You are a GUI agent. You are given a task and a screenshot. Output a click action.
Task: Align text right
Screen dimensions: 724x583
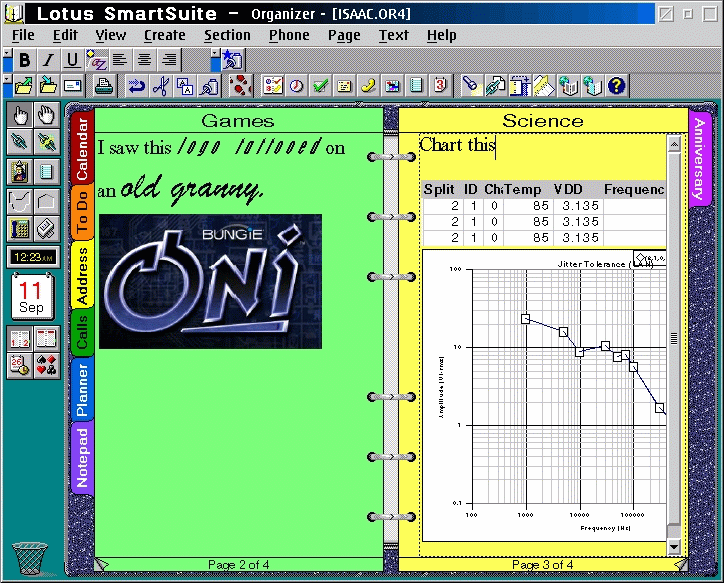(169, 60)
